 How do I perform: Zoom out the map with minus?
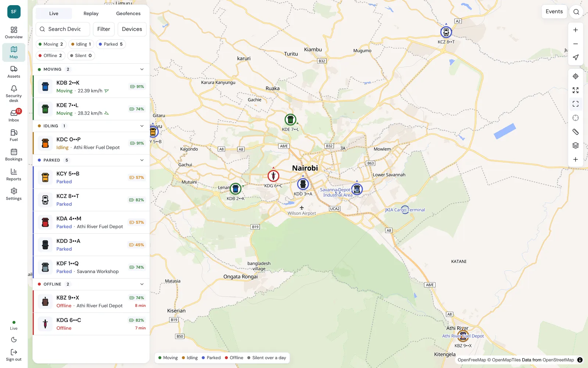(x=576, y=44)
